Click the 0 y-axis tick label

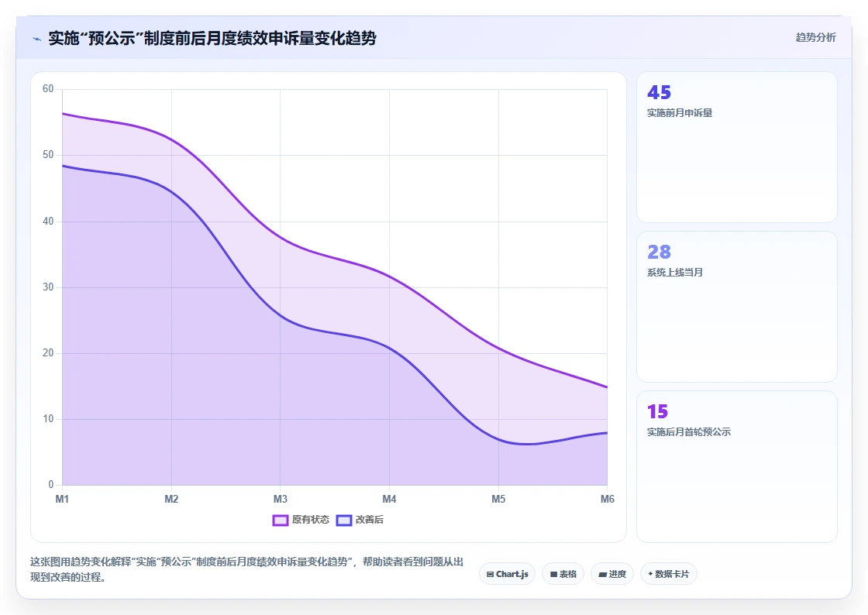[51, 484]
